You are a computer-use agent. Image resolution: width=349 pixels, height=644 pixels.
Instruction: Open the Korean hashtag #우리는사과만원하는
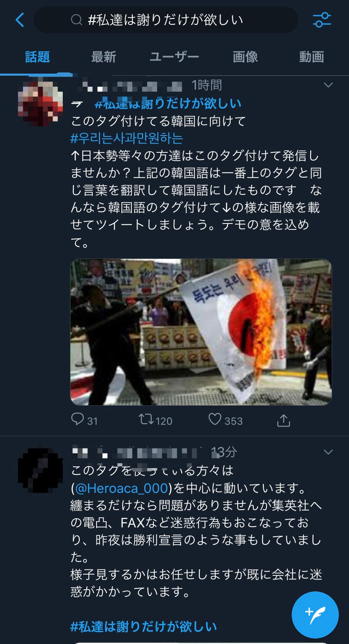(127, 138)
